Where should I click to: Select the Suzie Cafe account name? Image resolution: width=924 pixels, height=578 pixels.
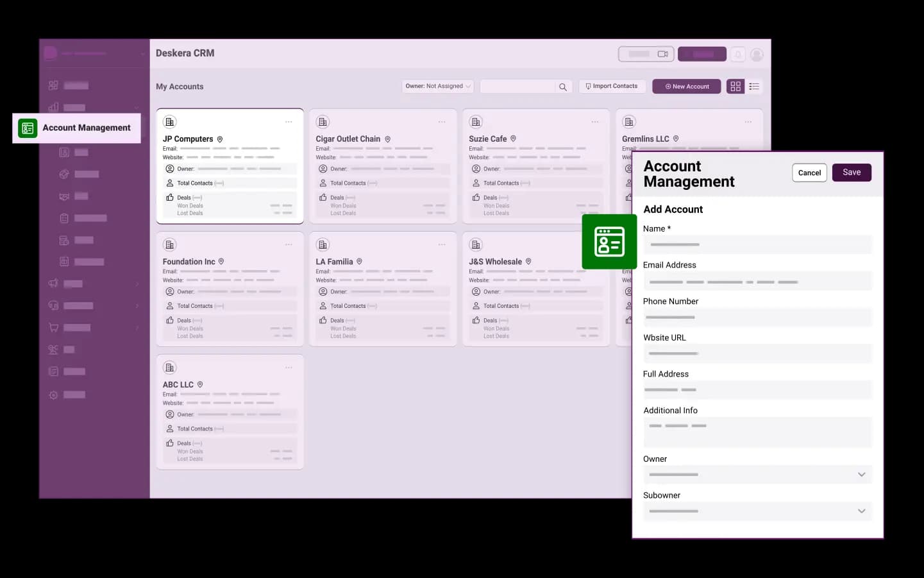pos(488,139)
